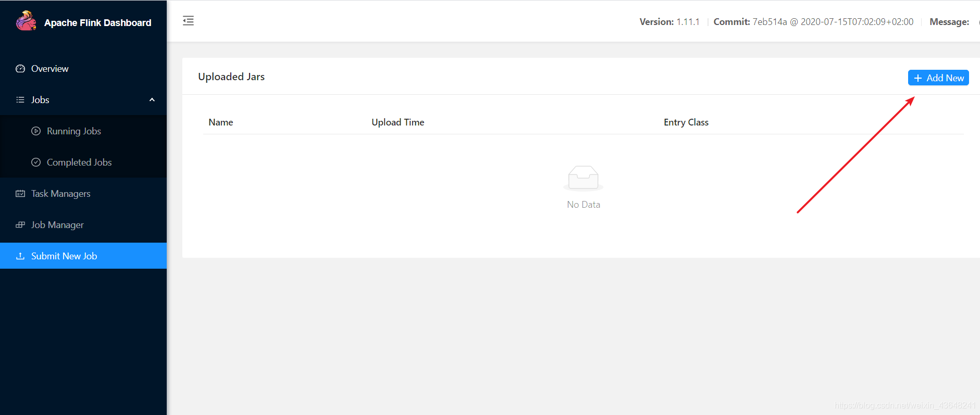Click the Submit New Job upload icon
Image resolution: width=980 pixels, height=415 pixels.
point(20,256)
